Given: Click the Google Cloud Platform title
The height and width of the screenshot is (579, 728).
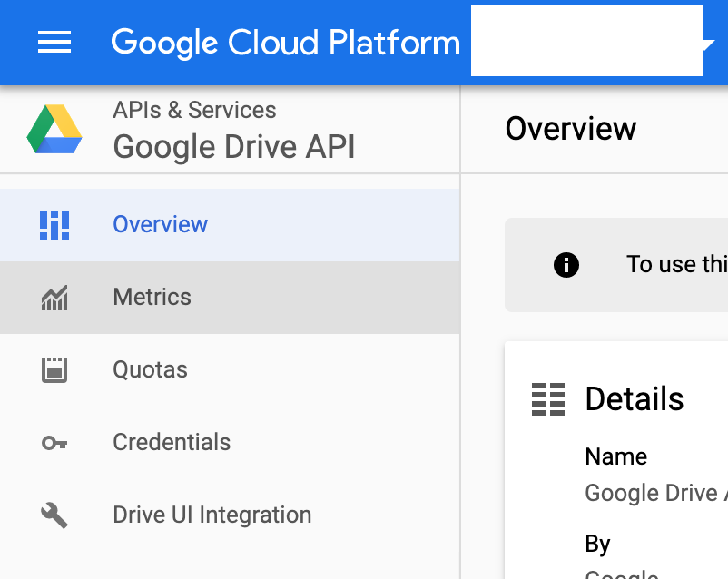Looking at the screenshot, I should (286, 44).
